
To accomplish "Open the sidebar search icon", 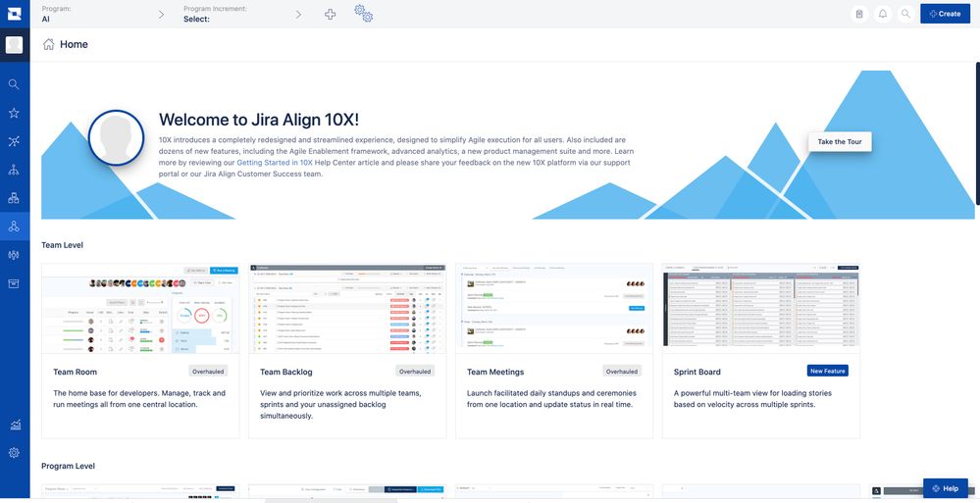I will [x=14, y=84].
